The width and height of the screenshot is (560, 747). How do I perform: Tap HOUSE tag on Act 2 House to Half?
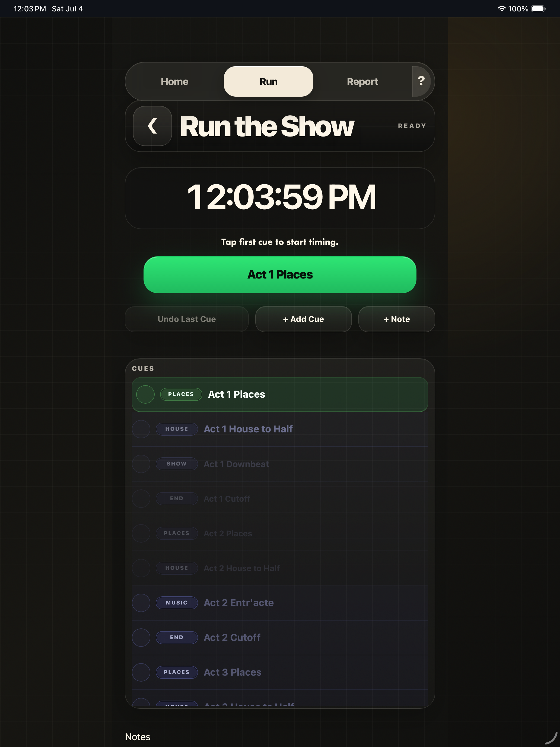coord(177,568)
